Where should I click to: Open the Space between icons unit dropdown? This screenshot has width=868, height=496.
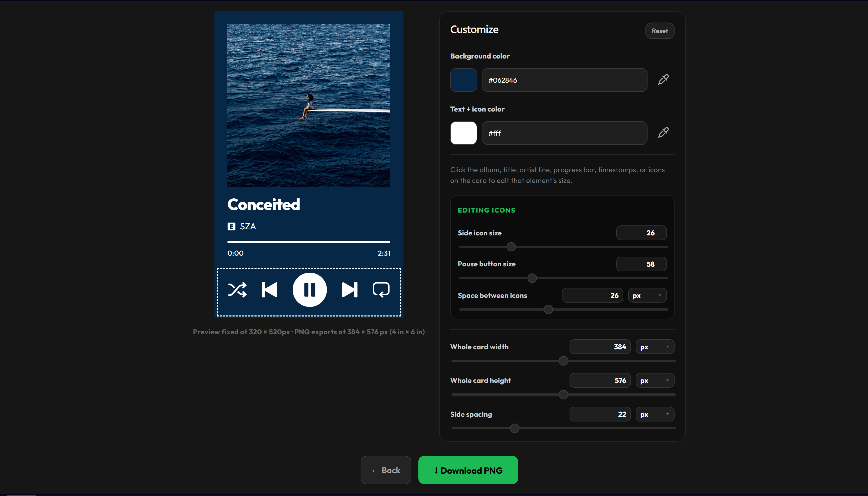[647, 295]
